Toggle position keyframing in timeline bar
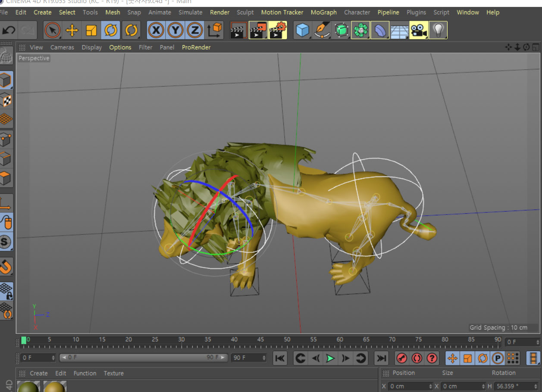542x392 pixels. 452,358
